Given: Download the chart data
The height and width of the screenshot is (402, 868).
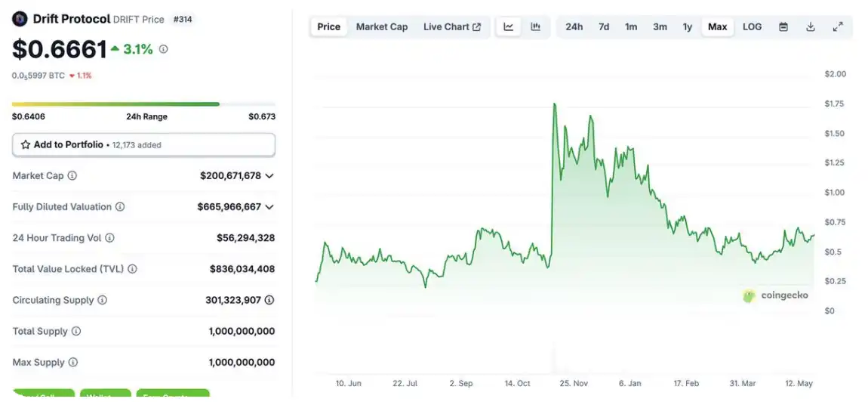Looking at the screenshot, I should 811,27.
